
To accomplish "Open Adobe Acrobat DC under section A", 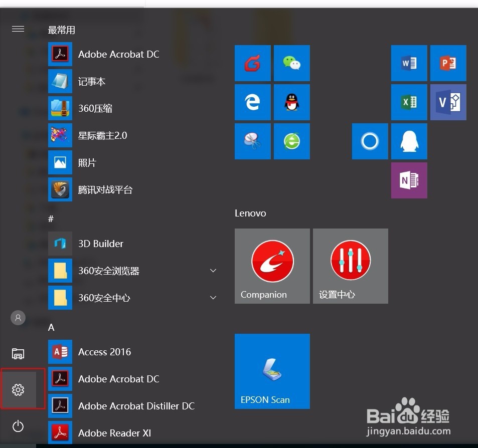I will click(x=133, y=379).
